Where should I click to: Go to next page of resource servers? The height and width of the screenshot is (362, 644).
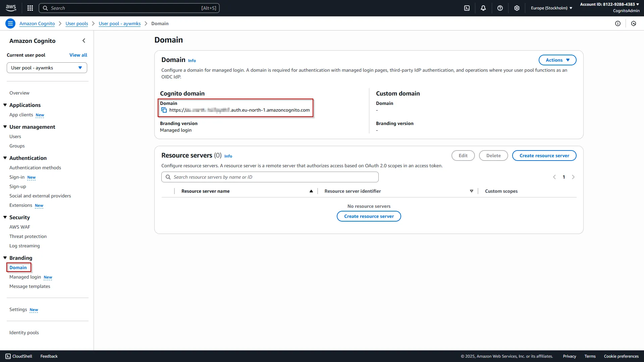coord(573,177)
